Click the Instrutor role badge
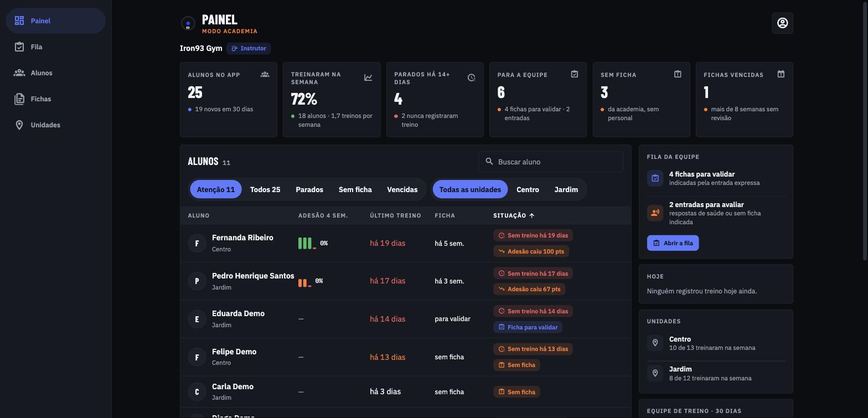 (x=249, y=48)
